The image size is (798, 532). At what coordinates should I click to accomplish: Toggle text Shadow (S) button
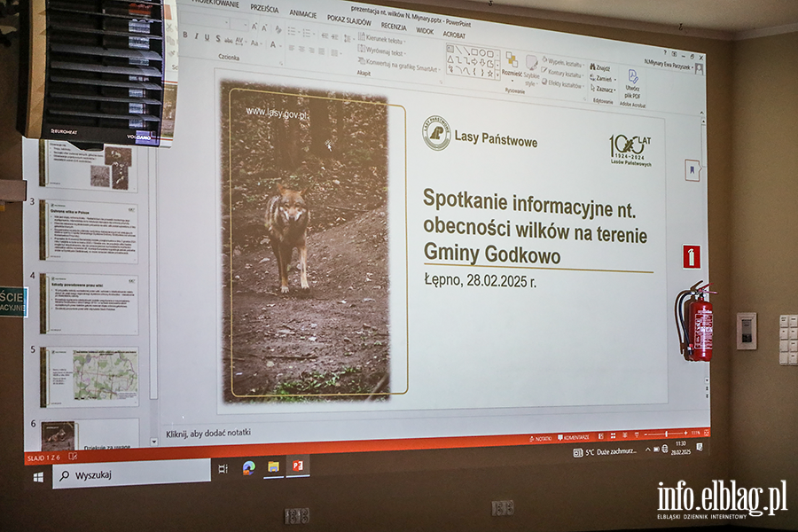(x=218, y=39)
